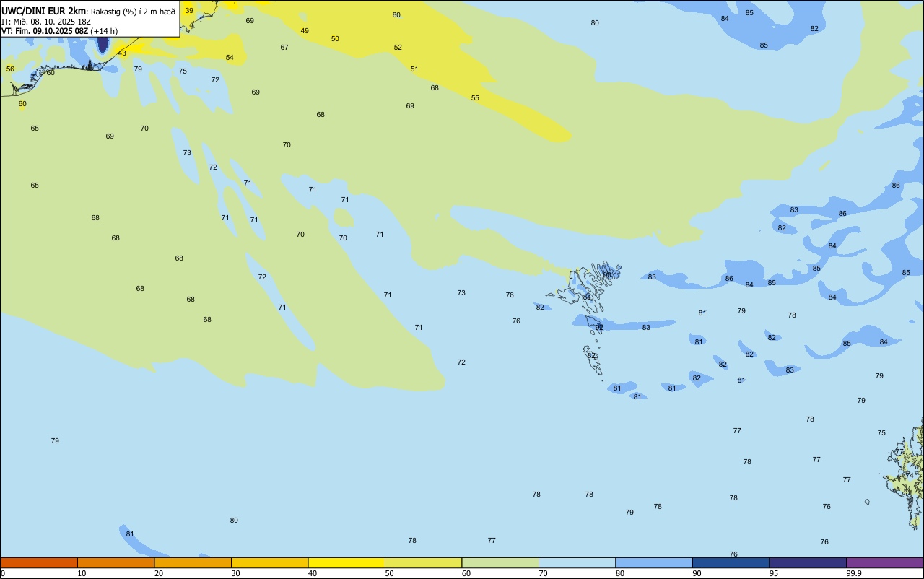
Task: Click the legend tick label "20"
Action: 159,573
